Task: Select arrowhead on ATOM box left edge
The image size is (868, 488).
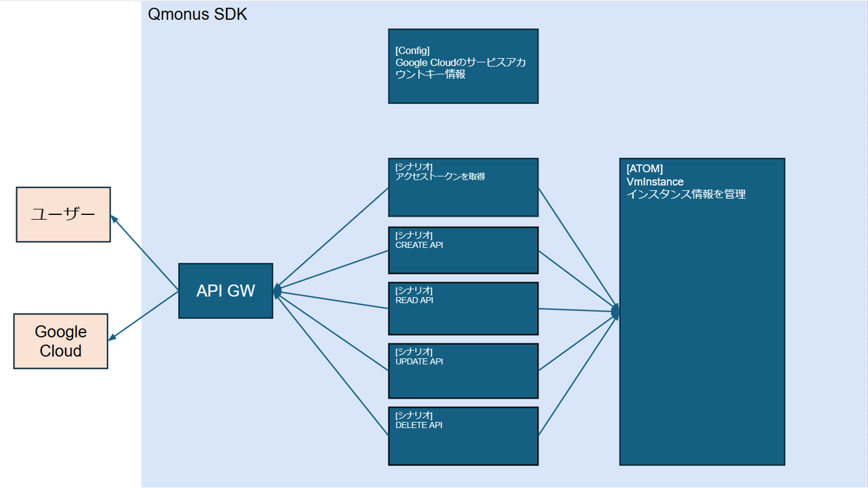Action: coord(616,311)
